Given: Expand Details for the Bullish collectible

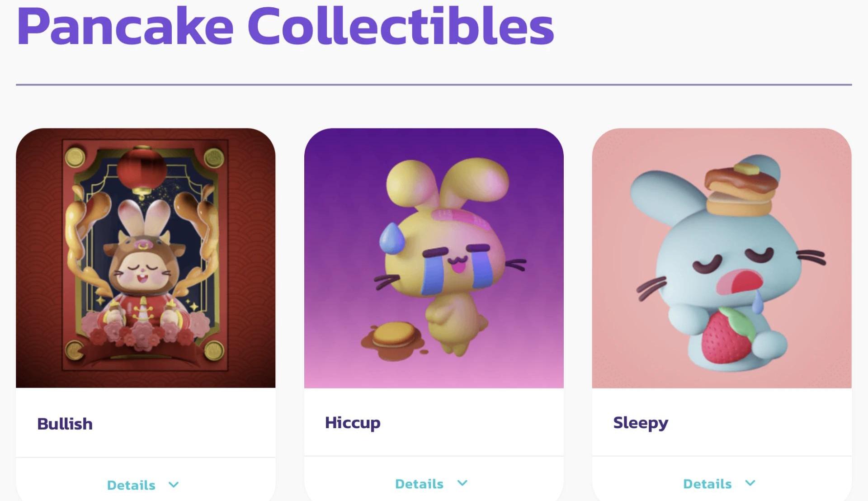Looking at the screenshot, I should click(131, 485).
